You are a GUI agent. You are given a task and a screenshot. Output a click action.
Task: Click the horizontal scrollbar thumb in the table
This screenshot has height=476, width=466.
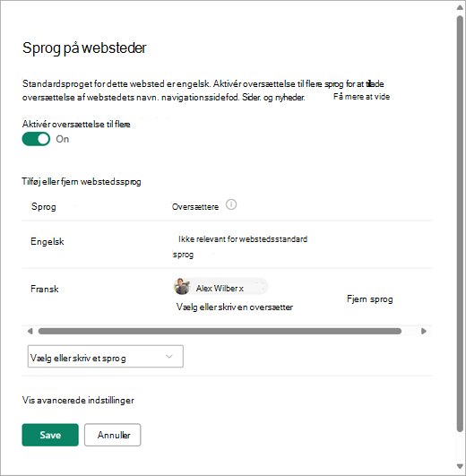tap(220, 331)
